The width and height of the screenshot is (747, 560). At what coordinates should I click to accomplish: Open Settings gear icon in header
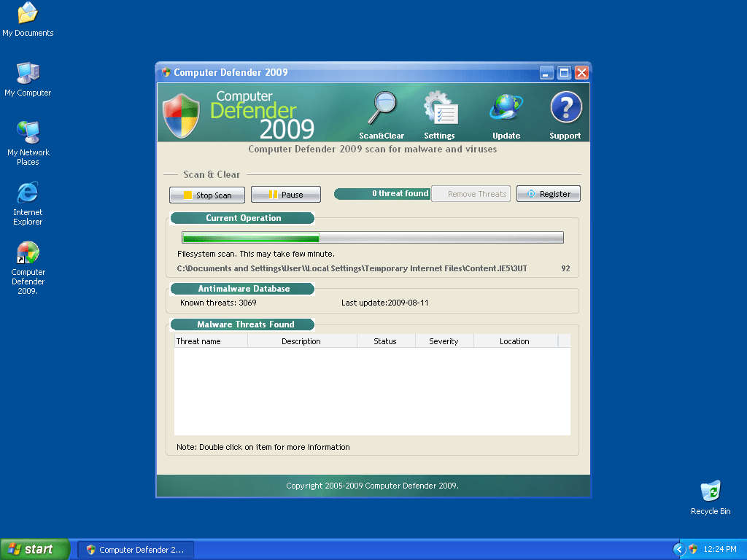click(440, 111)
